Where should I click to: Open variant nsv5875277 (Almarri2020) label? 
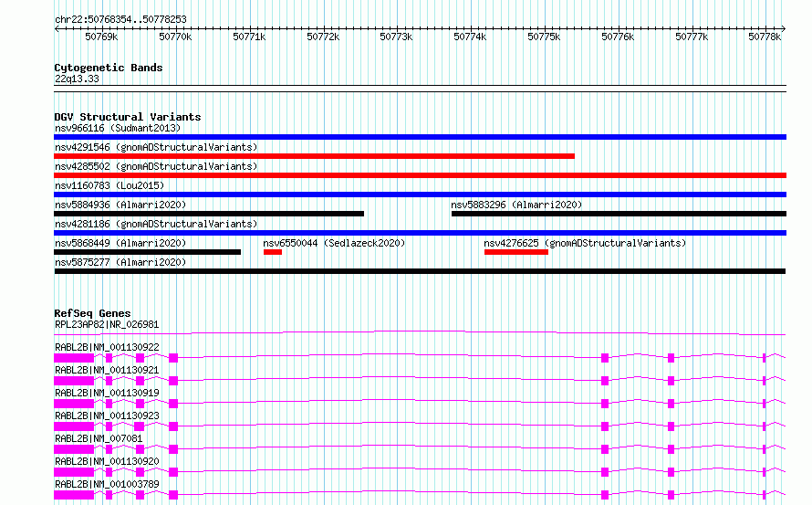click(120, 262)
